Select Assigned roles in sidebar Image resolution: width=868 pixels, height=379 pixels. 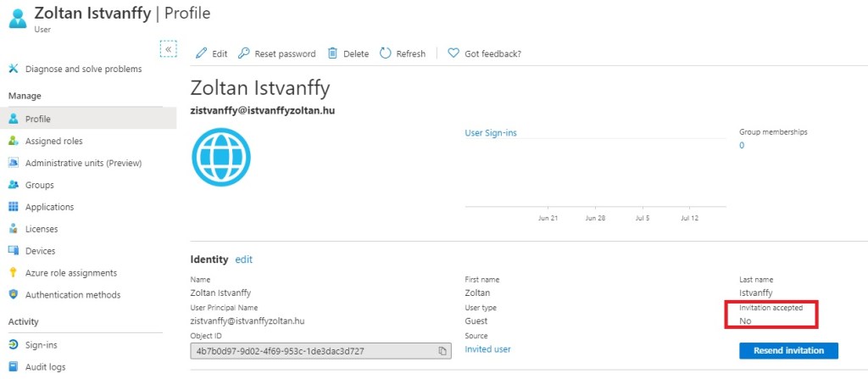[53, 141]
